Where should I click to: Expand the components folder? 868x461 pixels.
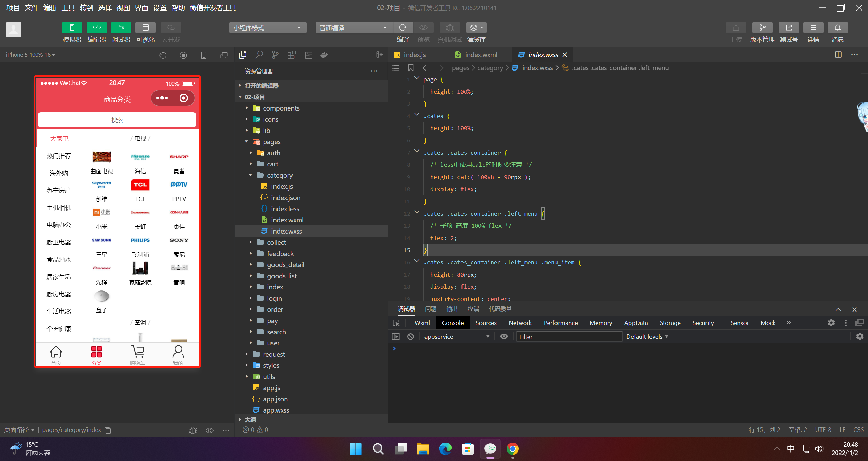281,108
